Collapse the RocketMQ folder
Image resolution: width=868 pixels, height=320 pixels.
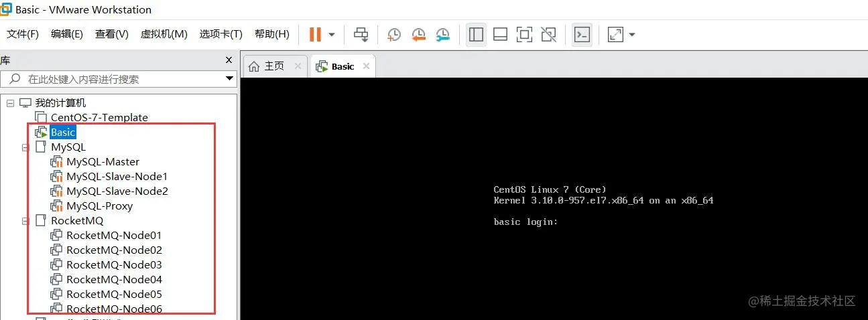[x=25, y=221]
